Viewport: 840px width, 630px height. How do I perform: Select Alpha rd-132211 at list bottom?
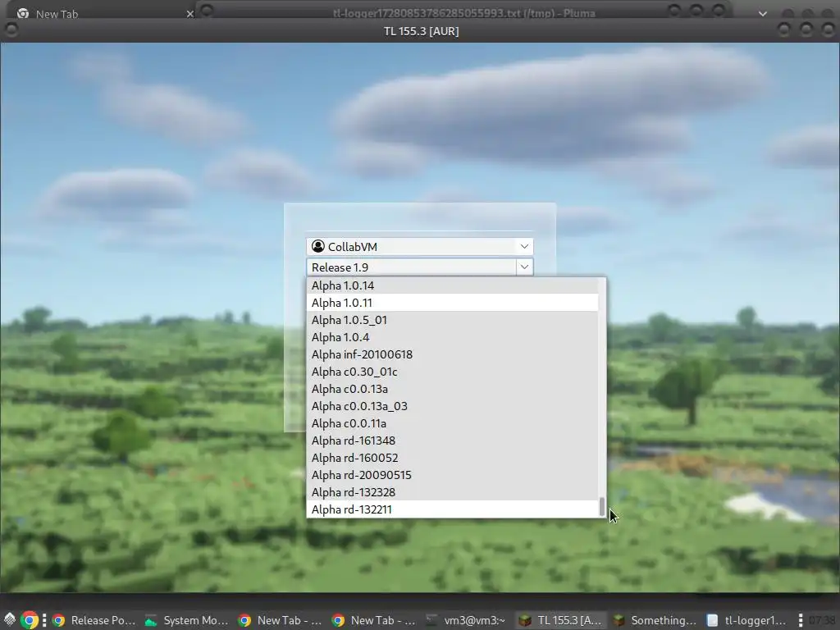pos(452,509)
